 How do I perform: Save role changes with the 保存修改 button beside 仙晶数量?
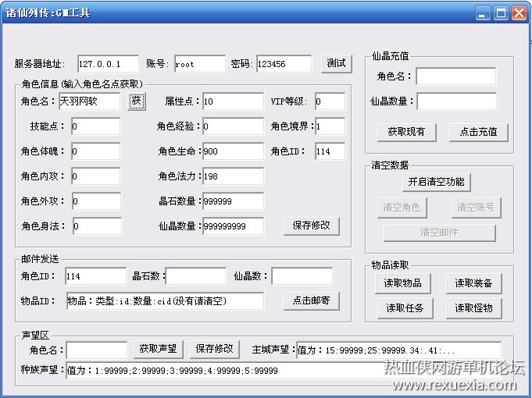click(311, 226)
